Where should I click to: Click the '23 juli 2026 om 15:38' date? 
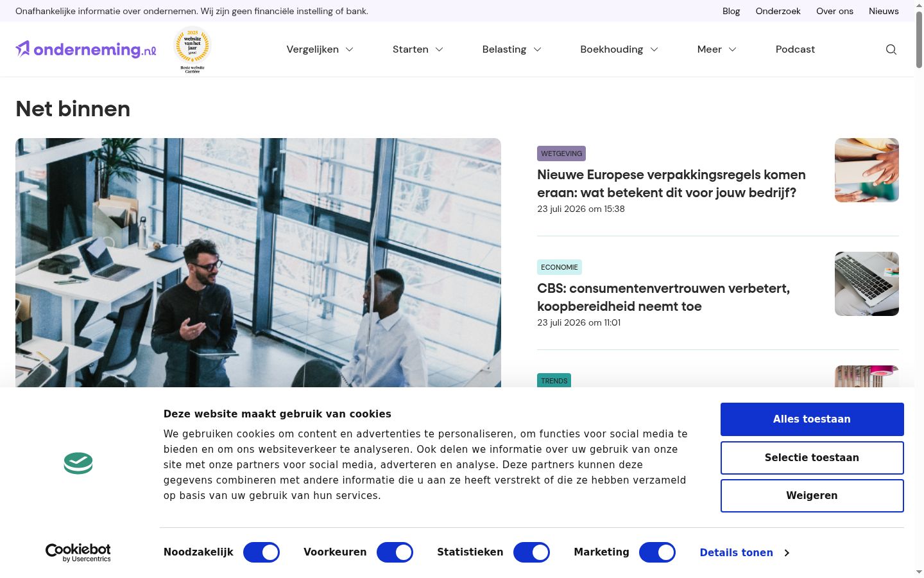coord(581,209)
